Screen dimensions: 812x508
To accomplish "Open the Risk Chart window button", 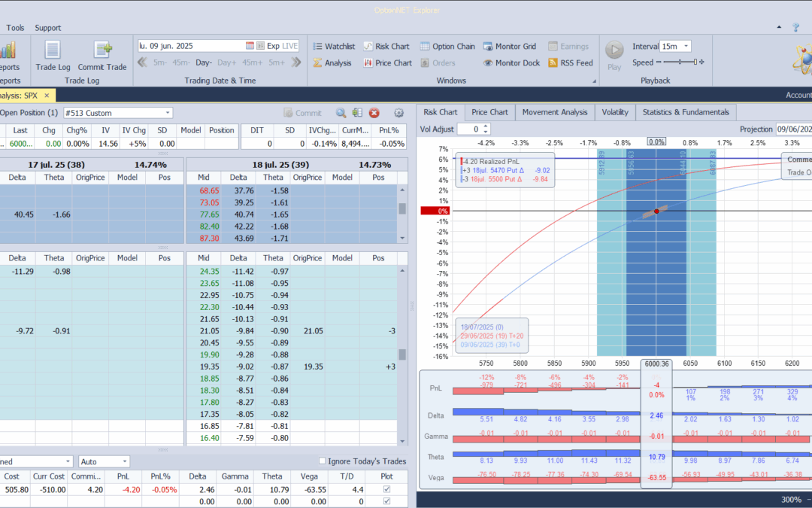I will 386,46.
